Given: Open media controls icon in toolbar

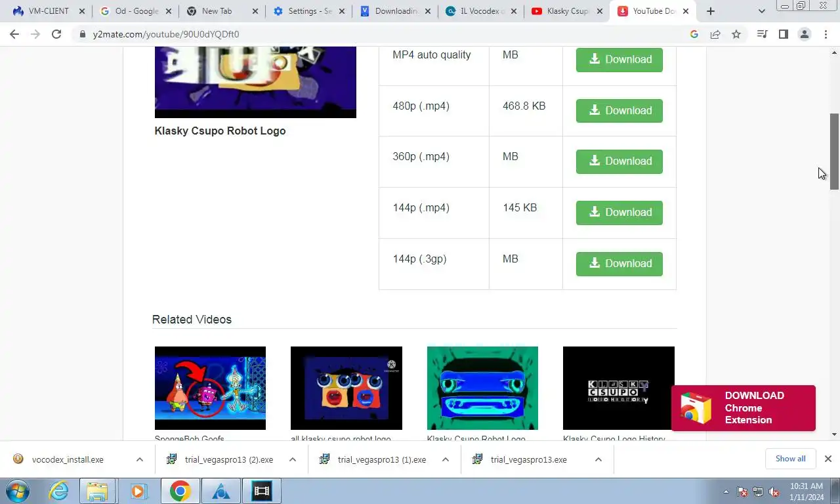Looking at the screenshot, I should pyautogui.click(x=762, y=34).
